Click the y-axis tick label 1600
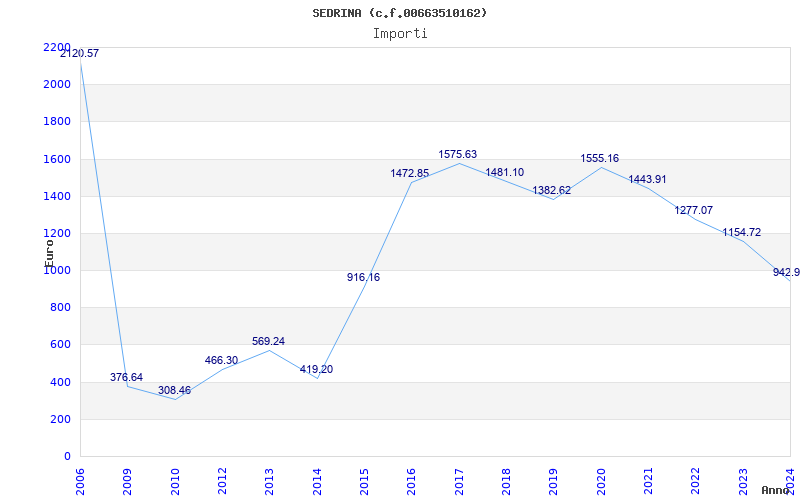The height and width of the screenshot is (500, 800). pyautogui.click(x=57, y=159)
